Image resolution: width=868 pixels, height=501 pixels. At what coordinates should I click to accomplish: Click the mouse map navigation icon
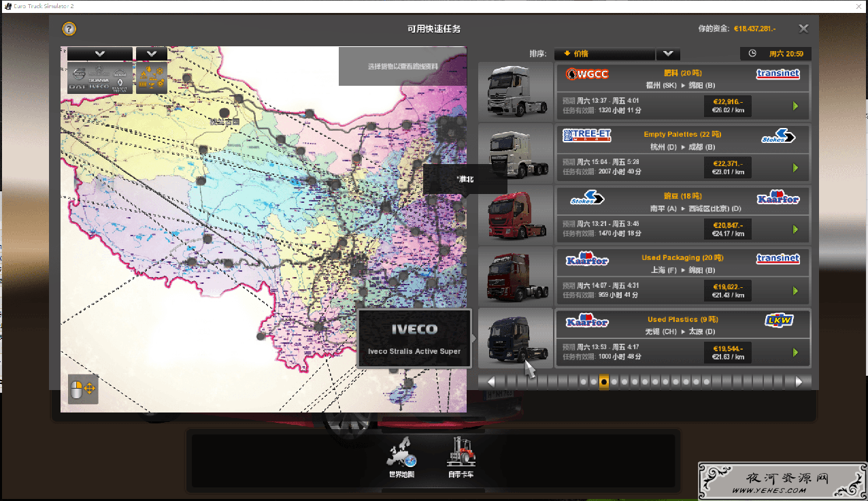(83, 389)
